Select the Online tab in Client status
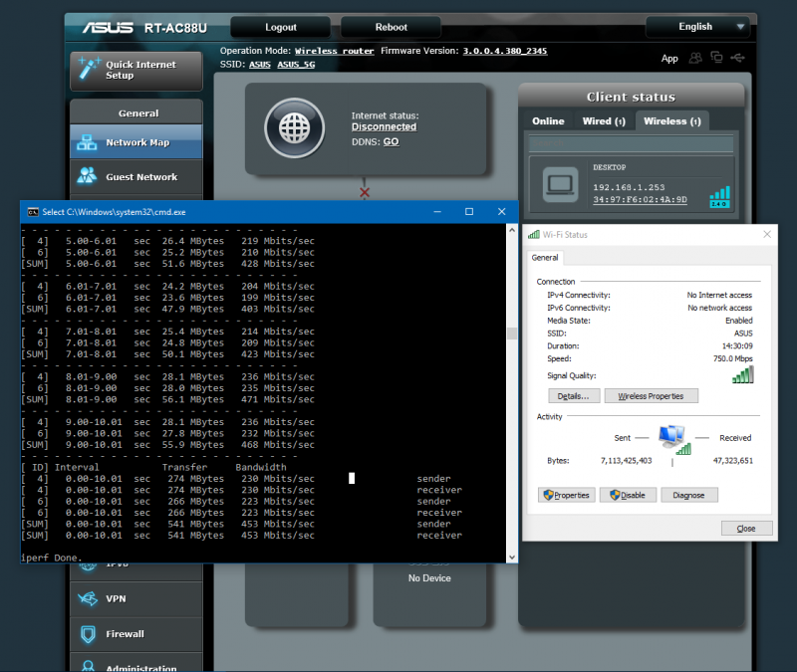The image size is (797, 672). tap(549, 120)
